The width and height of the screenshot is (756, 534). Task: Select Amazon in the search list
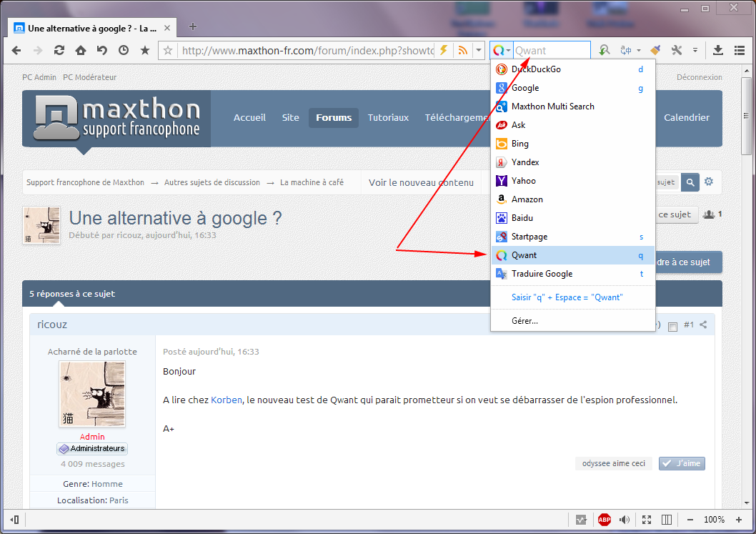[x=573, y=199]
